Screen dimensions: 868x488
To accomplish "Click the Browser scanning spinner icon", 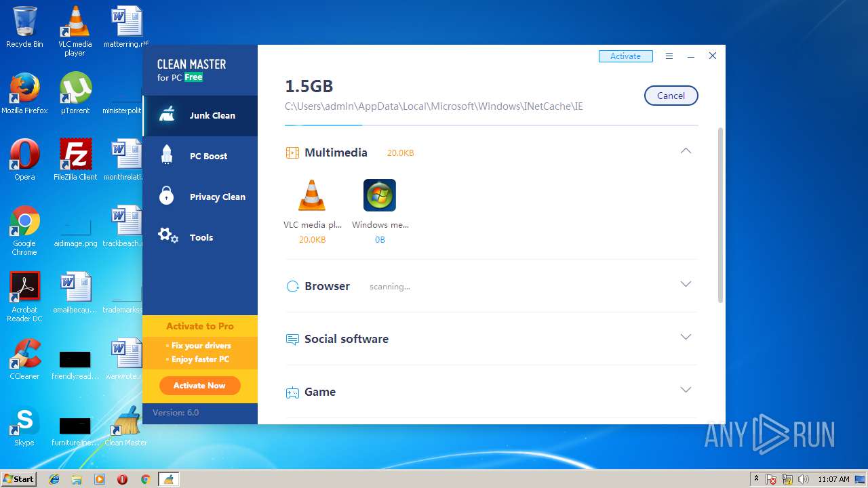I will [292, 287].
